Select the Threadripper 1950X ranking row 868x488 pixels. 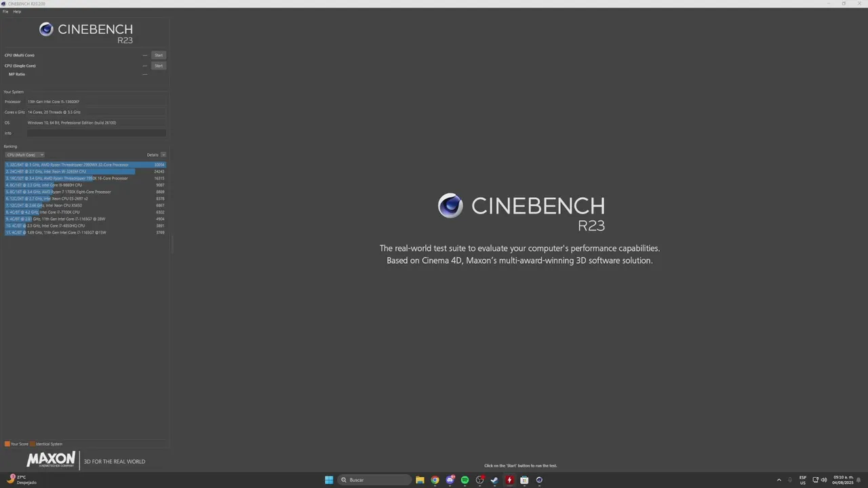pos(85,178)
